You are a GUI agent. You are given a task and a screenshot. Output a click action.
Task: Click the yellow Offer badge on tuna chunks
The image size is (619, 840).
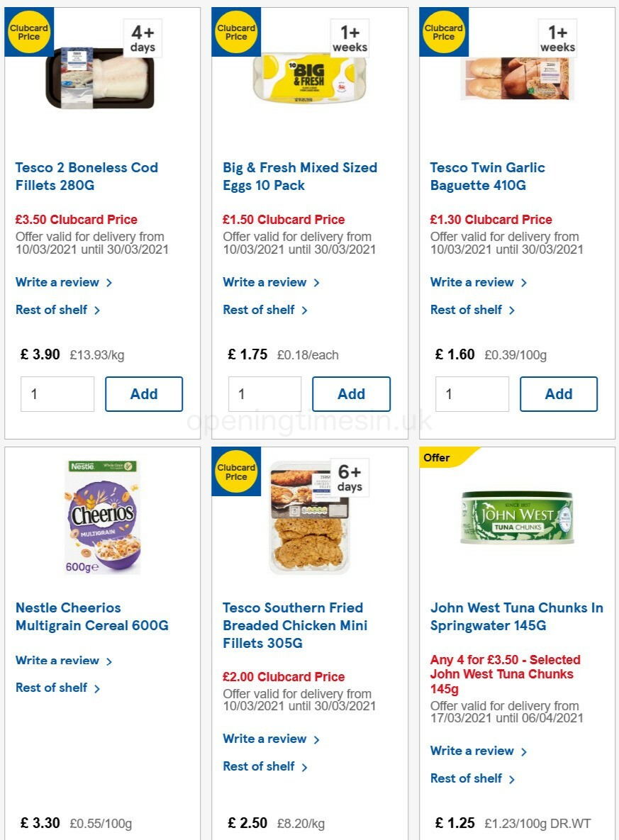[x=438, y=457]
